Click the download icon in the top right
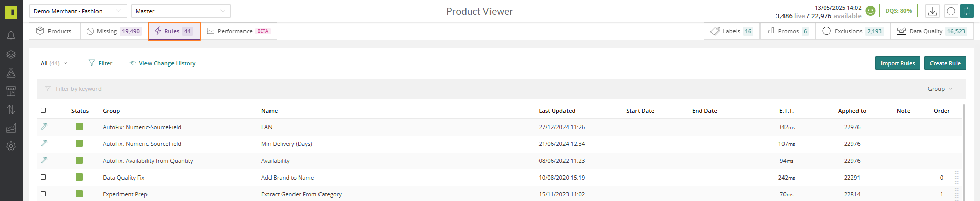The image size is (980, 201). 932,11
